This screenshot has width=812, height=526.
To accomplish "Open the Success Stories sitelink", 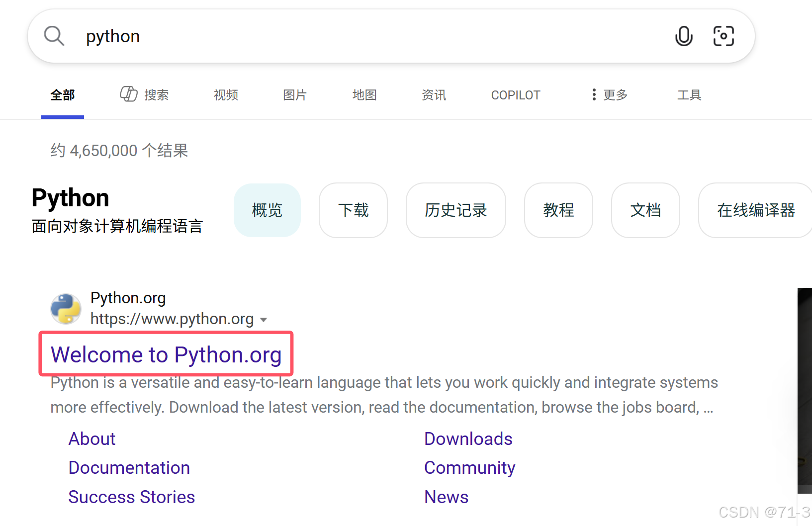I will click(131, 497).
